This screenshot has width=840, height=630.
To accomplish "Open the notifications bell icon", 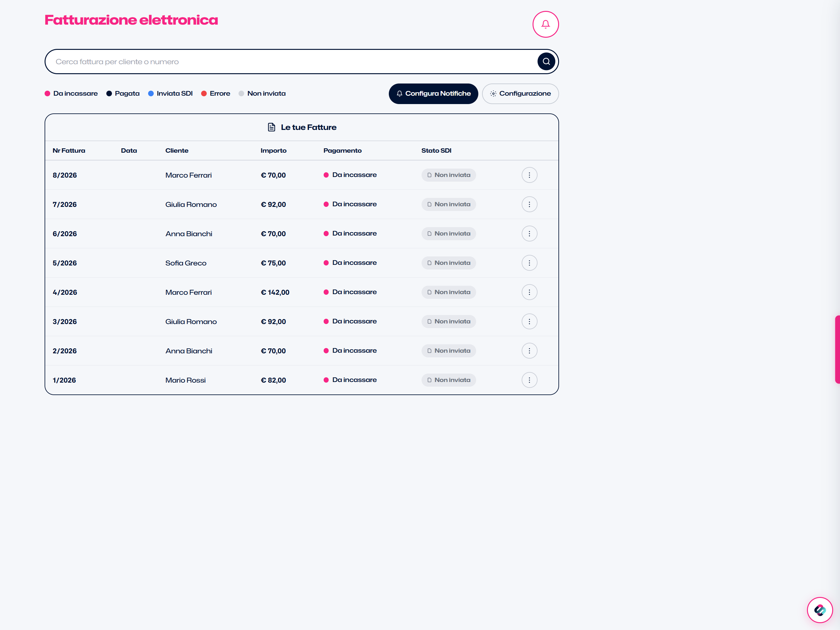I will 545,24.
